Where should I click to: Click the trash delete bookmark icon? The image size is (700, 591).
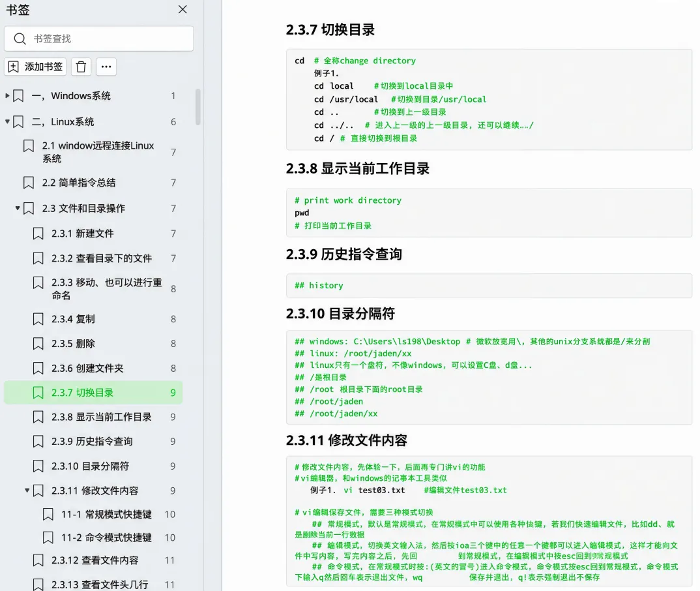pyautogui.click(x=81, y=67)
